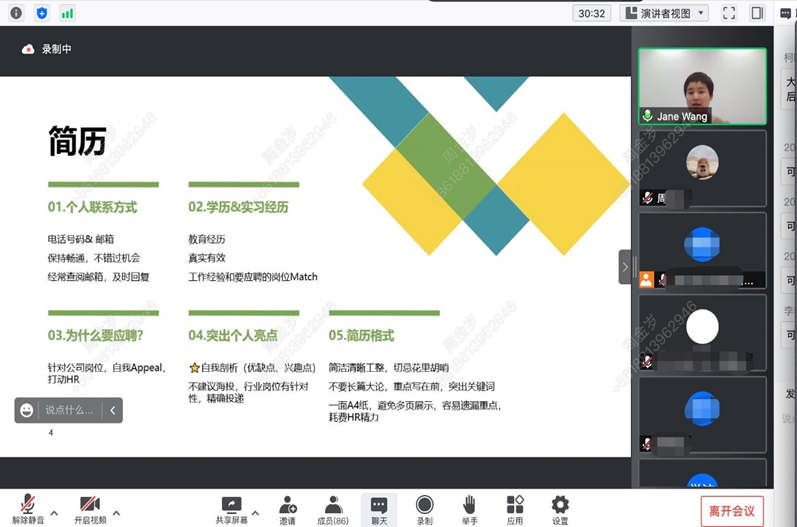Toggle camera with 开启视频
Image resolution: width=797 pixels, height=527 pixels.
point(89,504)
